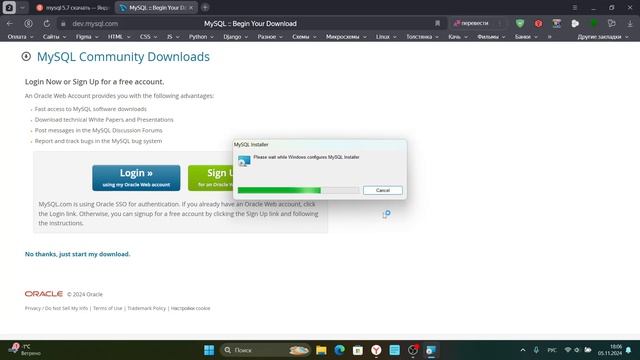
Task: Click 'No thanks, just start my download'
Action: point(78,254)
